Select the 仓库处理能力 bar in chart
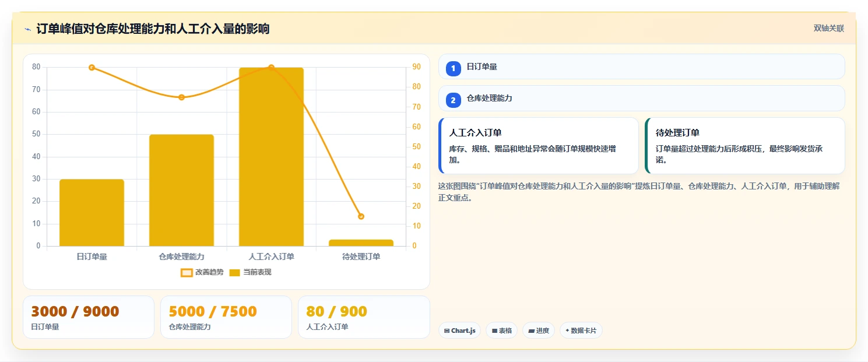Image resolution: width=868 pixels, height=362 pixels. pyautogui.click(x=181, y=190)
